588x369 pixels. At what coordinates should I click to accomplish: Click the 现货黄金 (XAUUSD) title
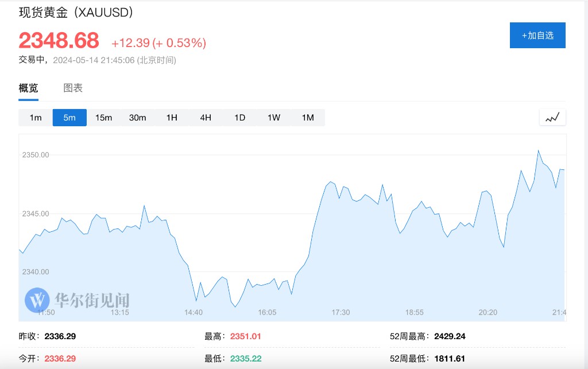click(x=76, y=11)
